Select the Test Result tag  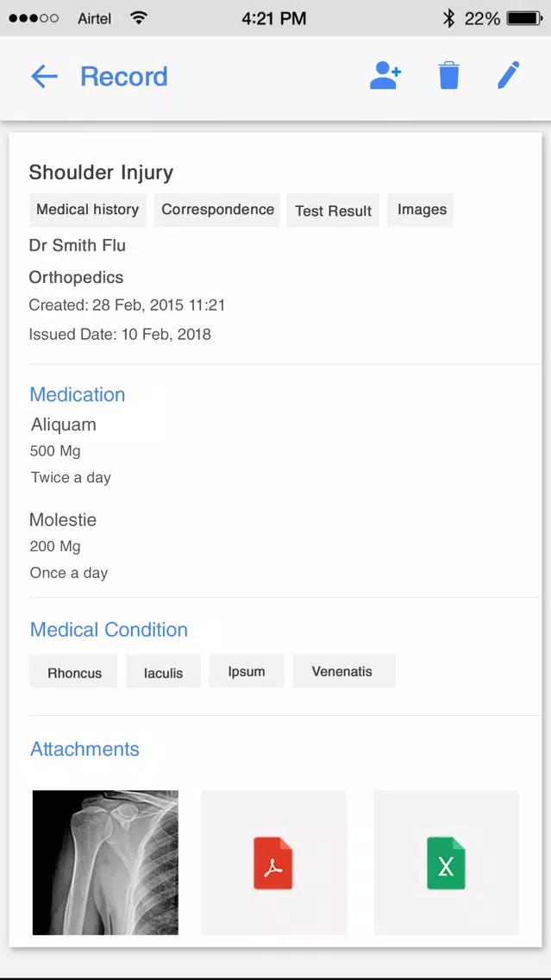coord(333,210)
